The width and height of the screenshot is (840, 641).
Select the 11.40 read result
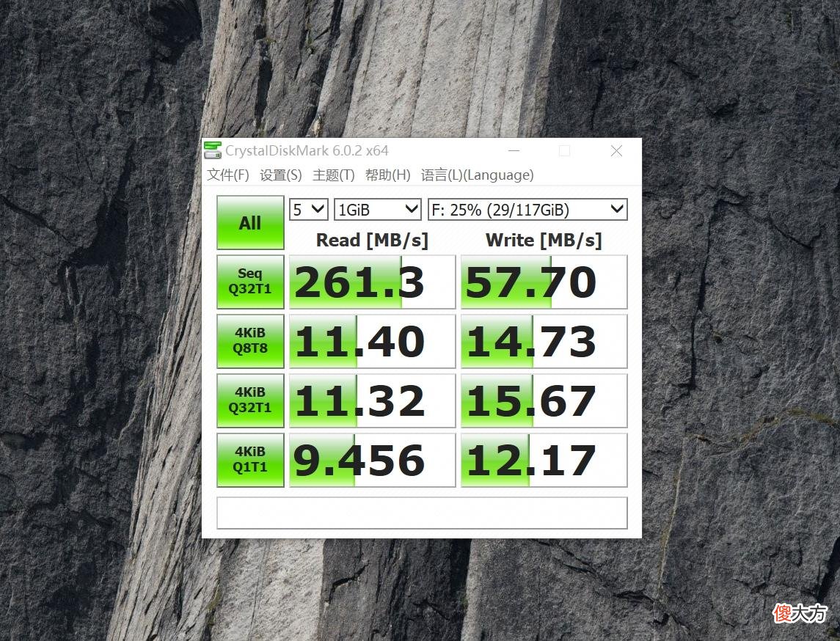coord(373,342)
